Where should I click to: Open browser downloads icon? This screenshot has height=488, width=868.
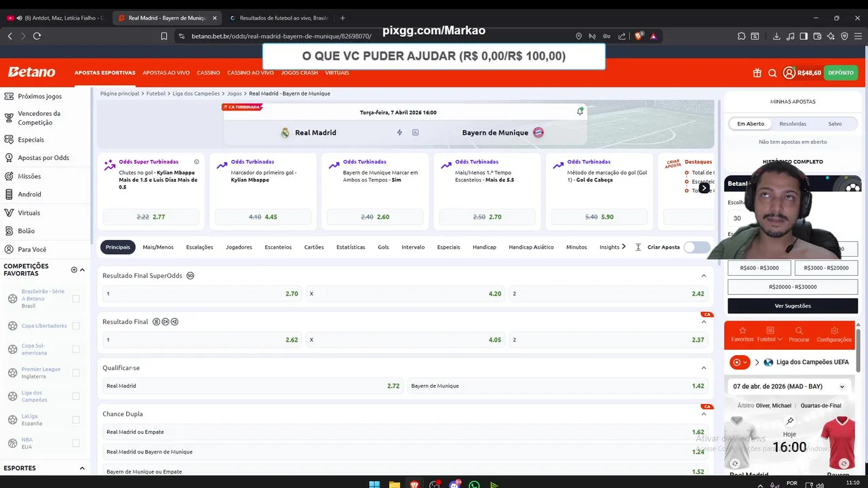pos(776,36)
